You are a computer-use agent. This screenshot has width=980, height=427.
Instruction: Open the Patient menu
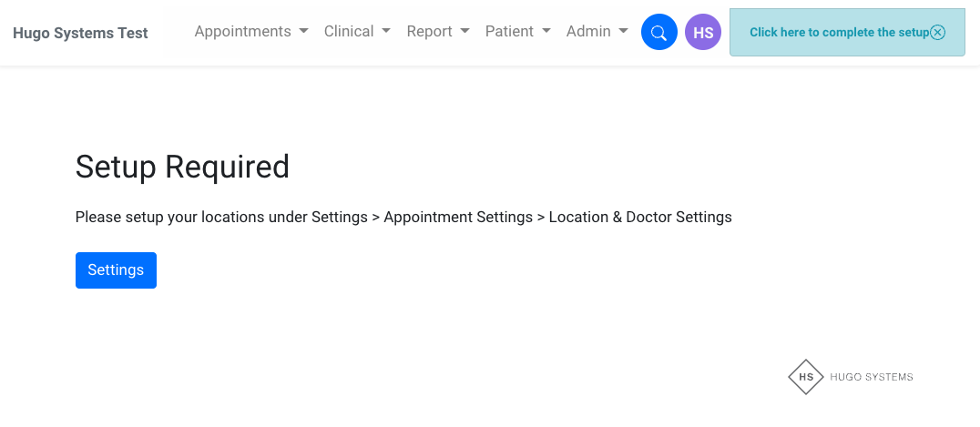tap(509, 31)
